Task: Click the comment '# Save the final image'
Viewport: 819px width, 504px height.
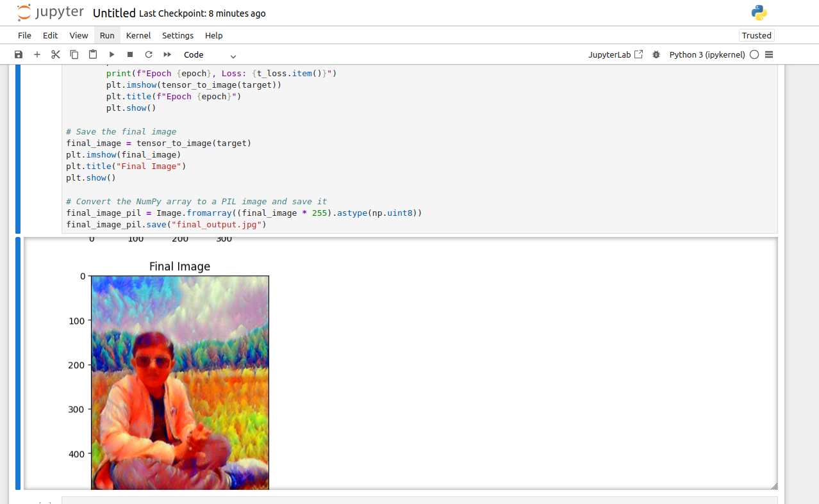Action: point(121,132)
